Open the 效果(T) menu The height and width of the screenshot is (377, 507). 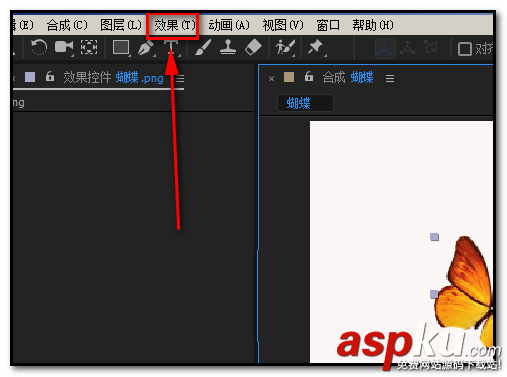pos(174,25)
